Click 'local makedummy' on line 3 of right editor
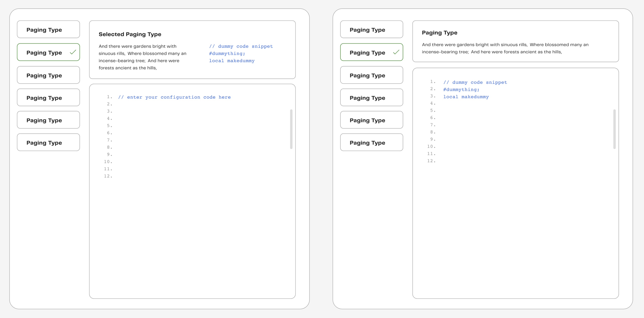The image size is (644, 318). [x=466, y=97]
